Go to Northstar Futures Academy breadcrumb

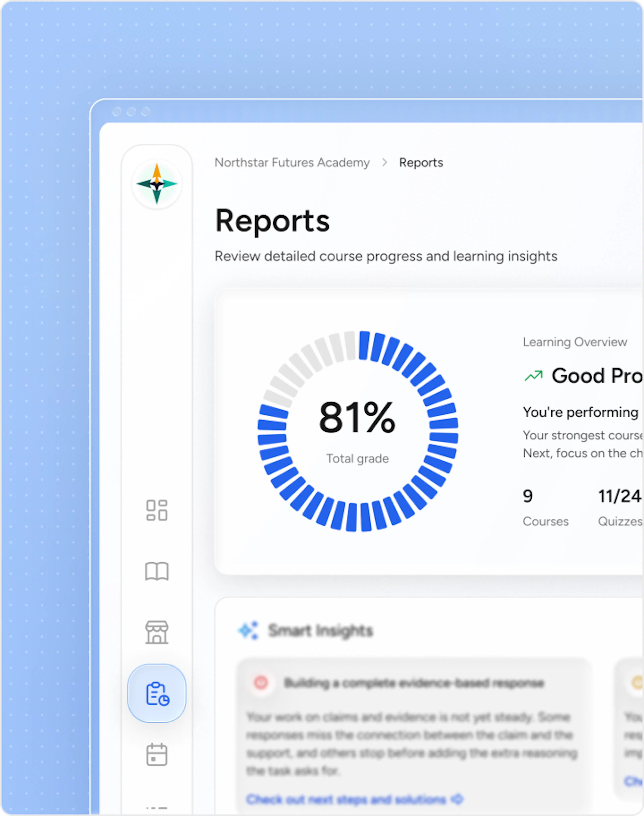(292, 163)
